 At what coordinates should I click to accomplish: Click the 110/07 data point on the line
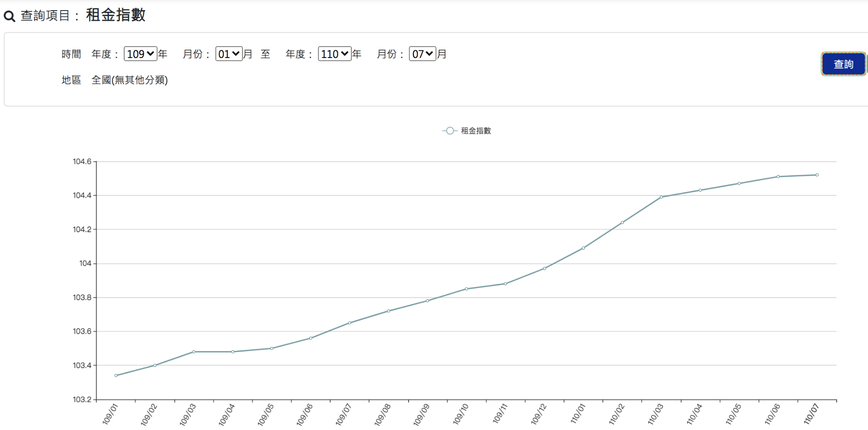click(817, 175)
